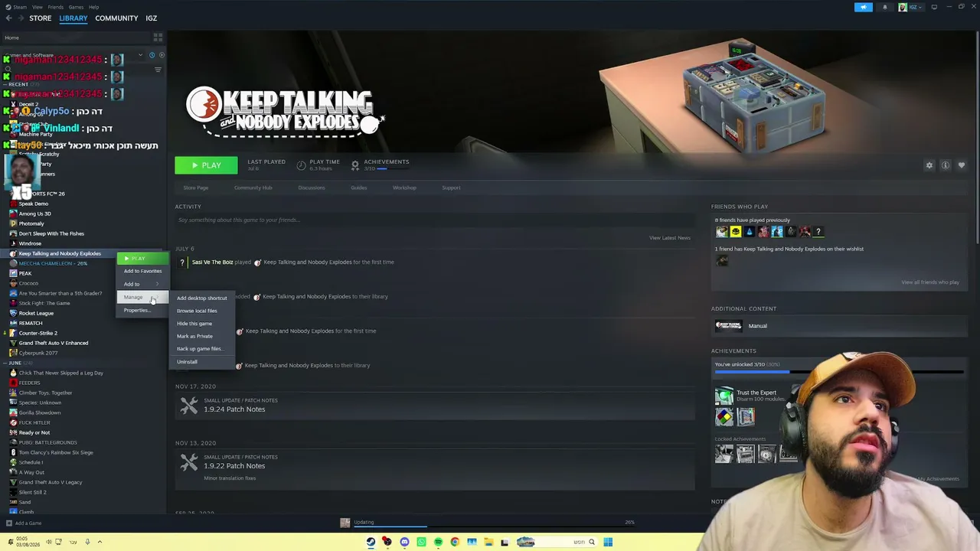This screenshot has height=551, width=980.
Task: Open Discord from the taskbar
Action: coord(404,542)
